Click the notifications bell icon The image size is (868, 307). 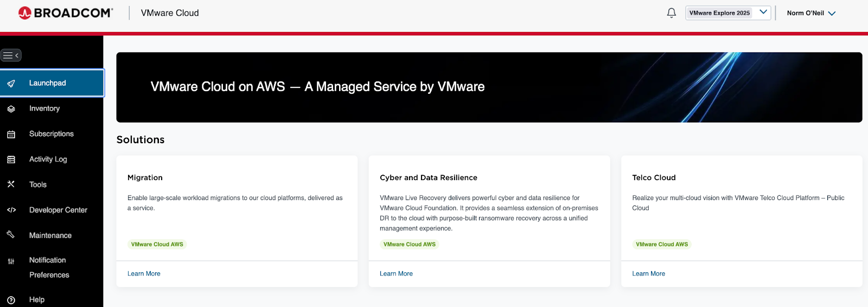[x=671, y=13]
